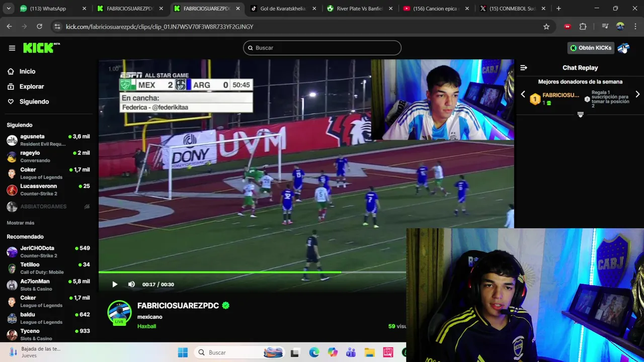Click the FABRICIOSUAREZPDC channel avatar with LIVE badge
Viewport: 644px width, 362px height.
coord(119,313)
